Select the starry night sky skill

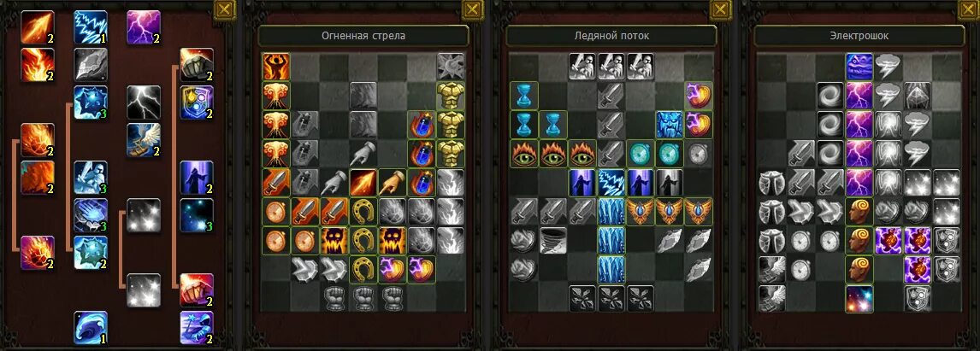pos(197,215)
